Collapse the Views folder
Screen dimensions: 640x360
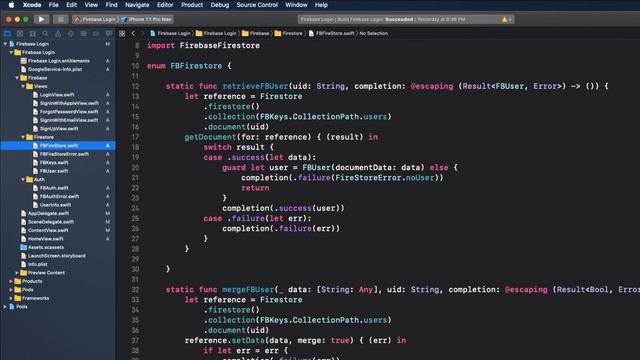(x=23, y=86)
